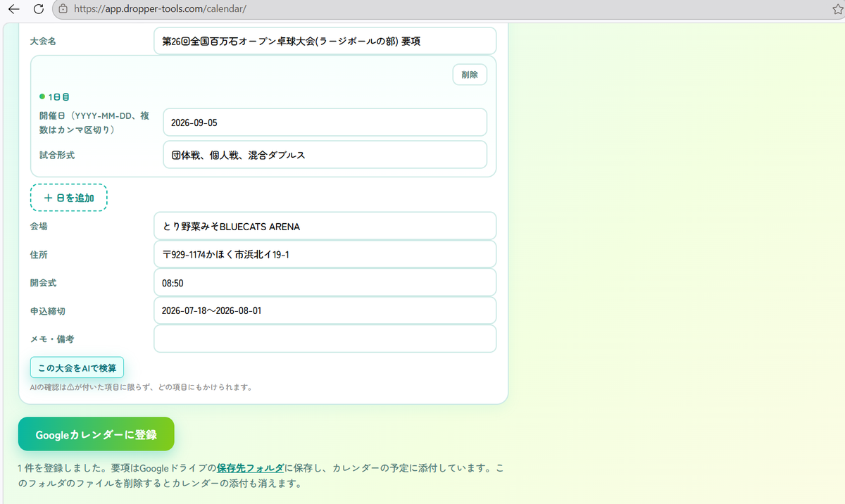Open site info lock icon in address bar

coord(63,9)
